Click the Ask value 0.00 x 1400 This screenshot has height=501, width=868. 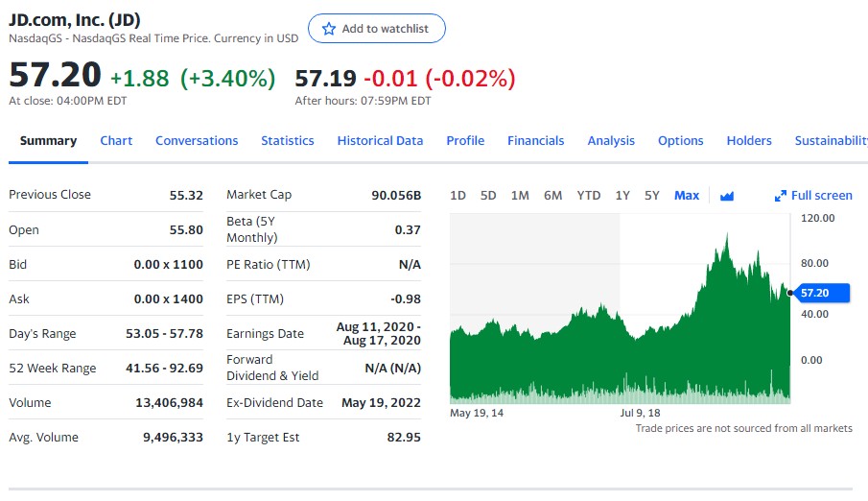(168, 299)
